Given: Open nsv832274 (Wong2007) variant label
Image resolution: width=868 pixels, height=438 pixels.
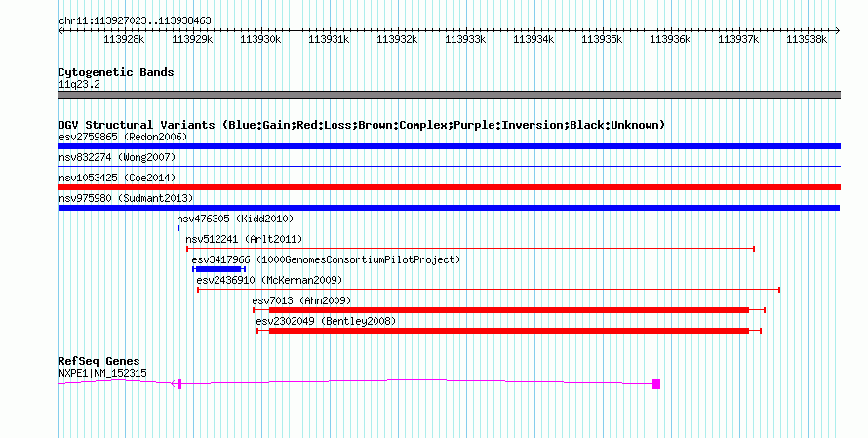Looking at the screenshot, I should coord(117,157).
